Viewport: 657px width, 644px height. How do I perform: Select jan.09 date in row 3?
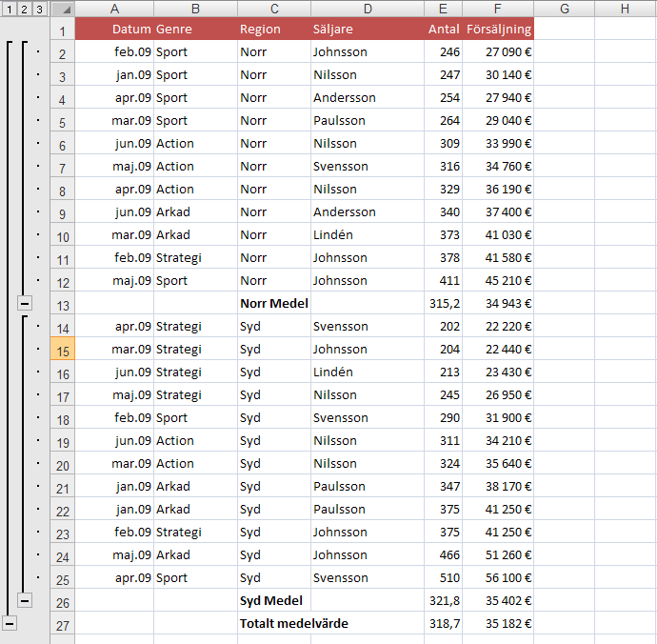114,74
